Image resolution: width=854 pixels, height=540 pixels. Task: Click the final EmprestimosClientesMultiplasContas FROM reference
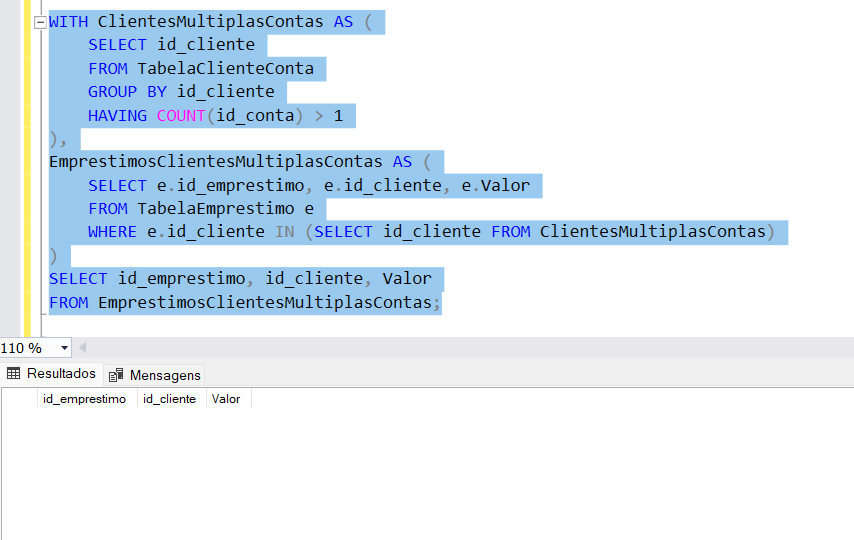(265, 302)
